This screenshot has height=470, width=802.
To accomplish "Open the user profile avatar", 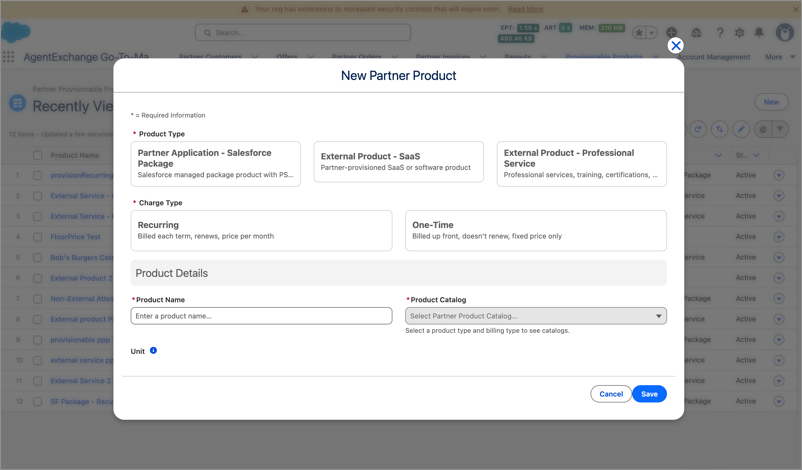I will click(x=785, y=32).
